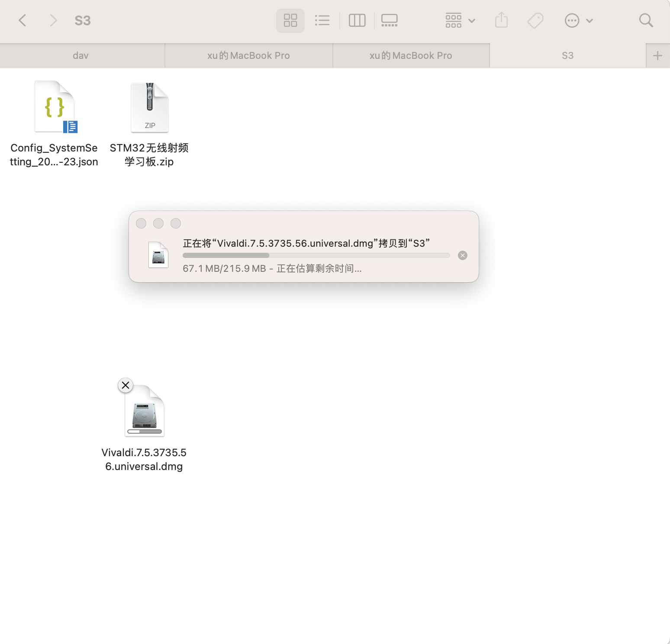This screenshot has width=670, height=644.
Task: Click the copy progress bar
Action: click(x=316, y=255)
